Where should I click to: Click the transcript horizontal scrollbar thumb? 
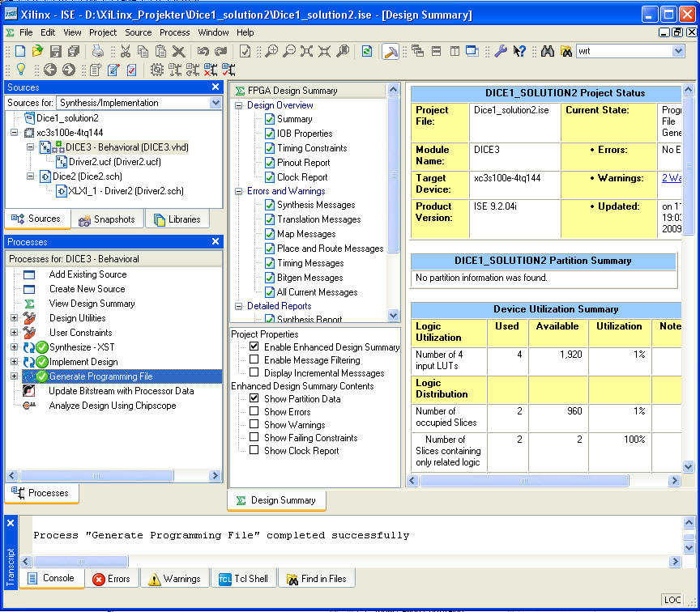81,561
